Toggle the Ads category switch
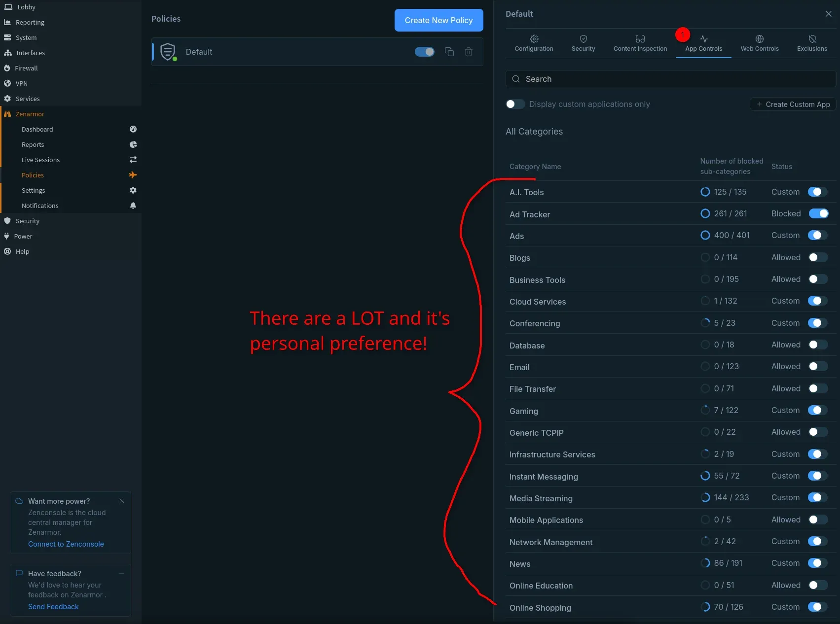This screenshot has height=624, width=840. pos(818,235)
